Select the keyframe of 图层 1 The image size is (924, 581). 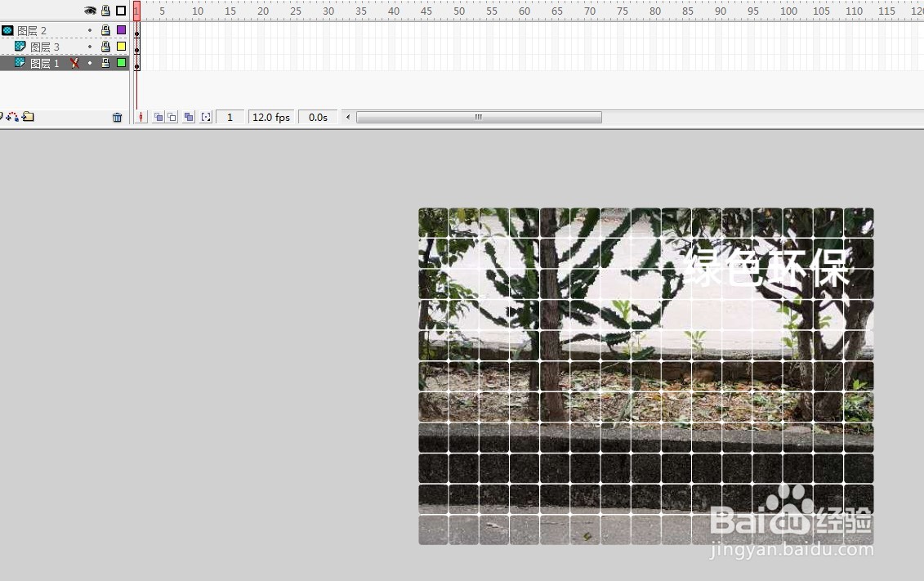tap(136, 64)
